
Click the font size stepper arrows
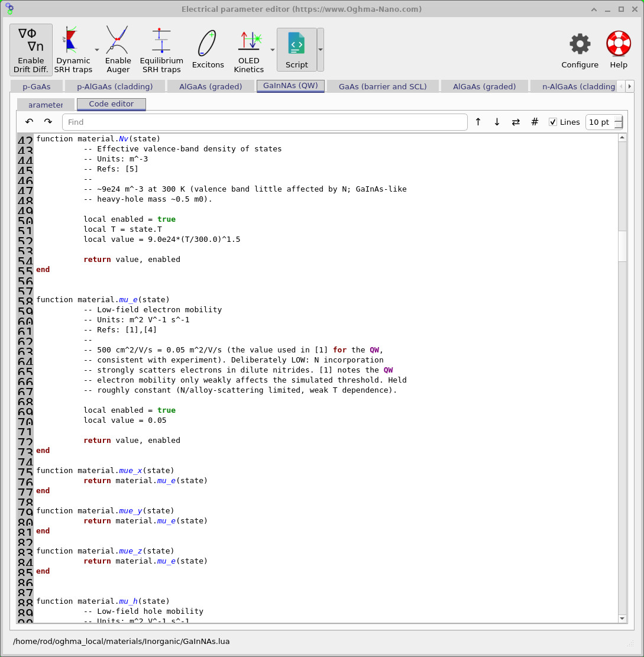619,122
